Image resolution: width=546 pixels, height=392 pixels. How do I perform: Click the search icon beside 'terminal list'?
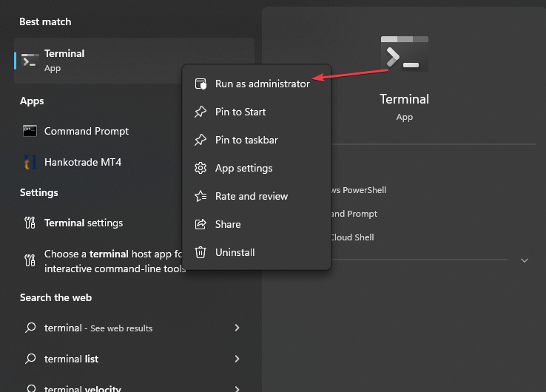pyautogui.click(x=30, y=359)
